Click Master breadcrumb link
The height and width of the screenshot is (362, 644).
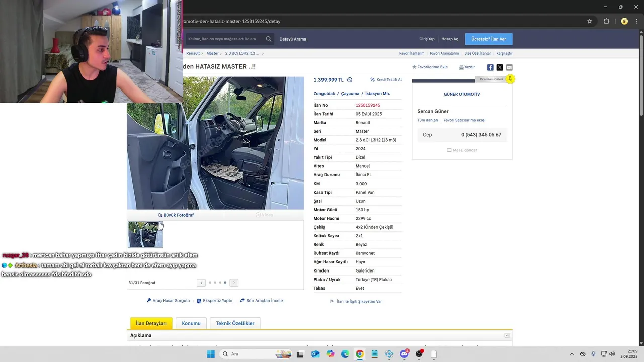[212, 53]
